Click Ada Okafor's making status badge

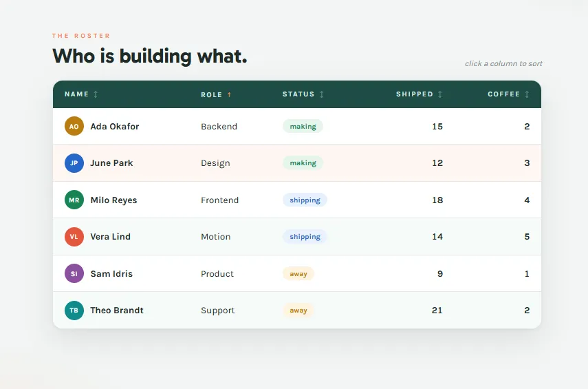point(303,126)
